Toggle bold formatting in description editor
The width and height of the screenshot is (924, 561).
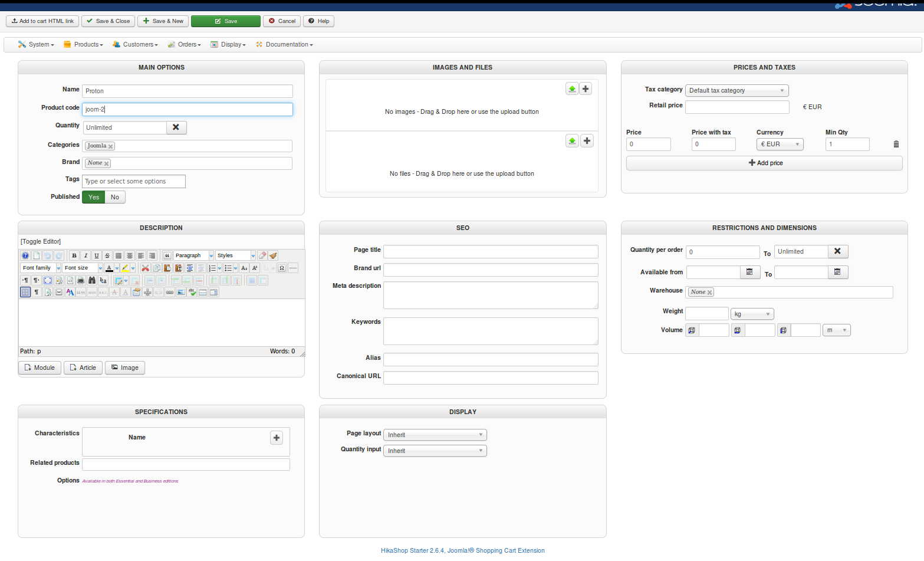pyautogui.click(x=74, y=255)
